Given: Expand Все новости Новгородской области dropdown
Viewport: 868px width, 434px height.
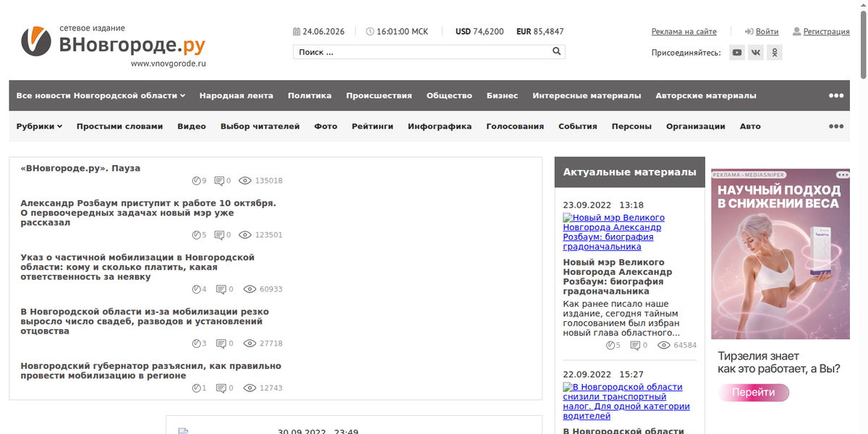Looking at the screenshot, I should [x=101, y=95].
